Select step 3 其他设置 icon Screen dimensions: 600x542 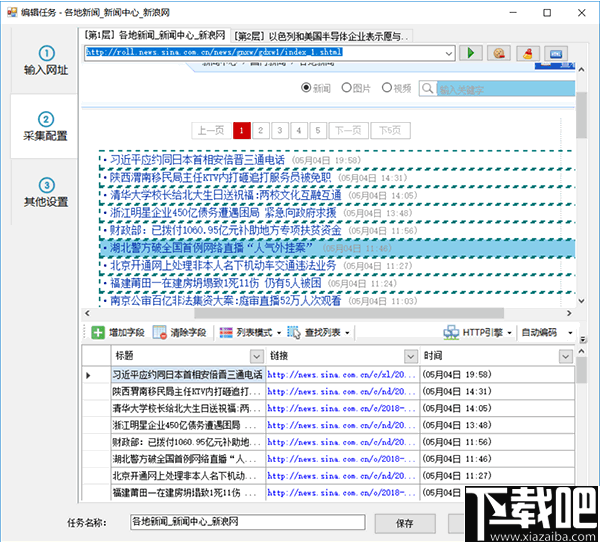[47, 185]
